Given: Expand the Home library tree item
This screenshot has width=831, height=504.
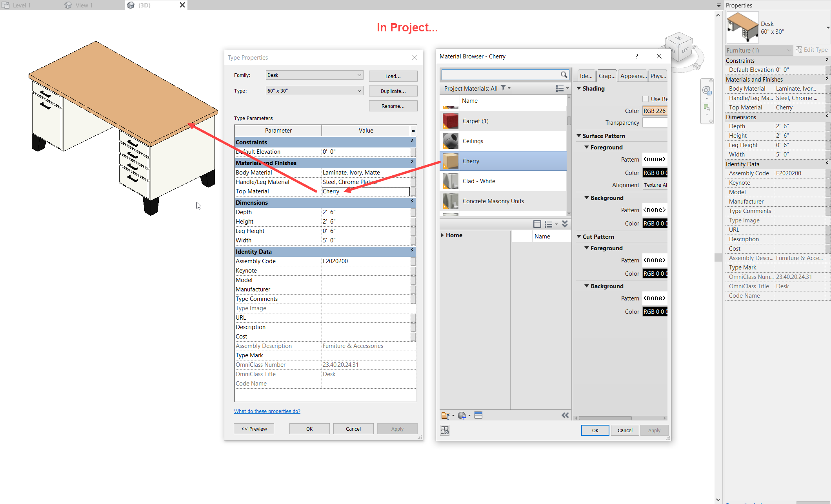Looking at the screenshot, I should [442, 235].
